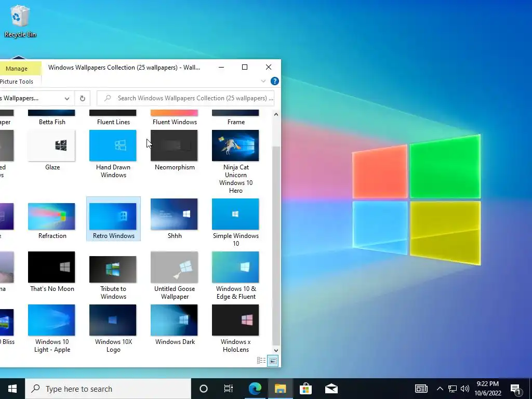Refresh the Wallpapers folder view
This screenshot has width=532, height=399.
pos(83,98)
